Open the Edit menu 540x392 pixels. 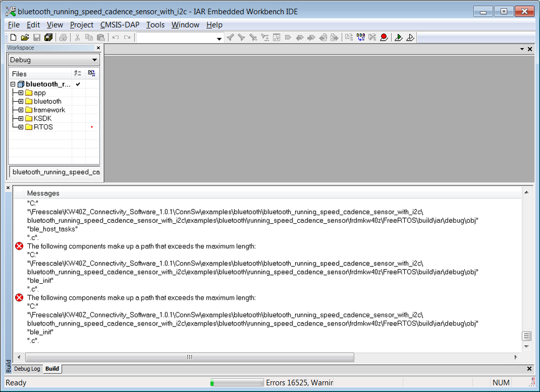[x=34, y=25]
